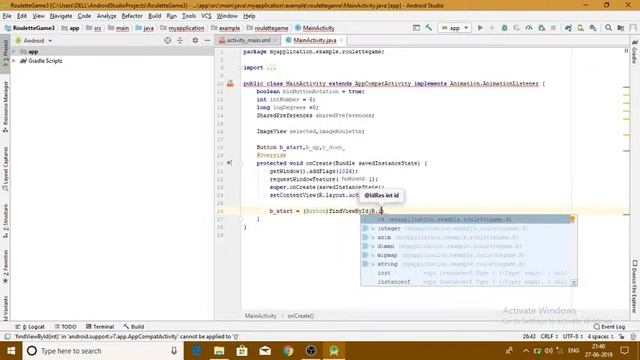Open the Windows Start menu
The image size is (640, 360).
(11, 351)
